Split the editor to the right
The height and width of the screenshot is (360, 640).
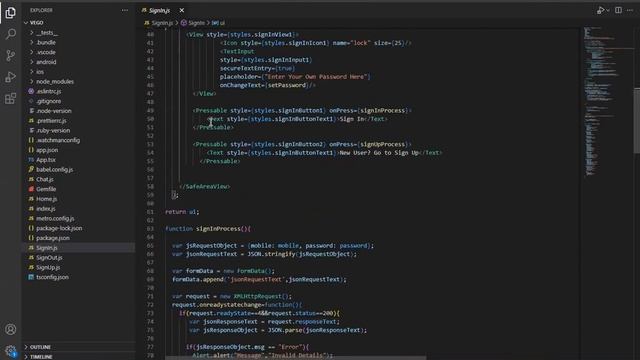[618, 10]
